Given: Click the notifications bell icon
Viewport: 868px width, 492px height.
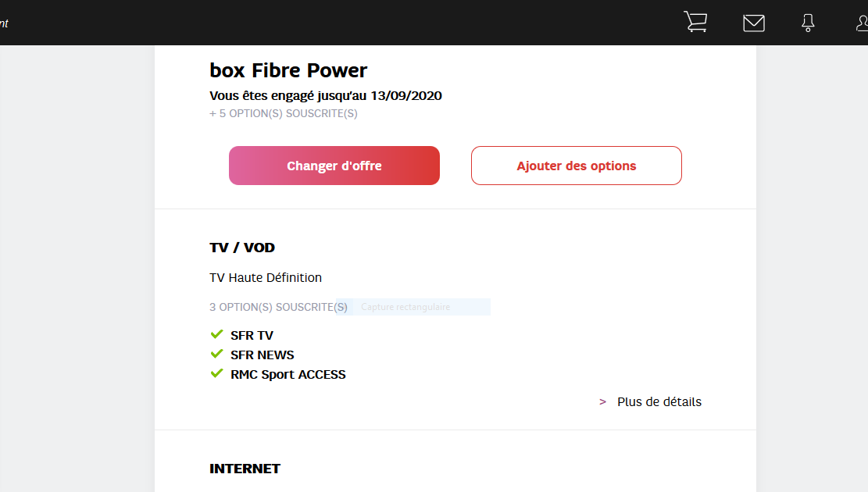Looking at the screenshot, I should [808, 23].
